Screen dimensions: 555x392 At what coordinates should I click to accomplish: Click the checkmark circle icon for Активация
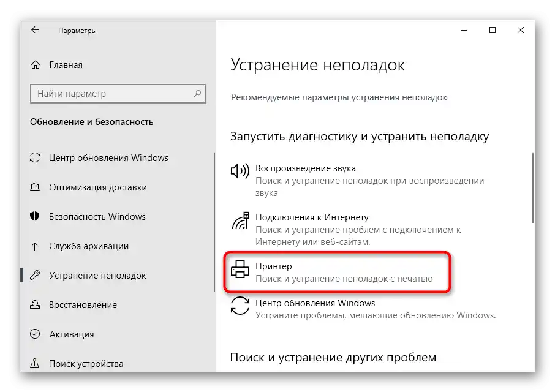(x=35, y=334)
